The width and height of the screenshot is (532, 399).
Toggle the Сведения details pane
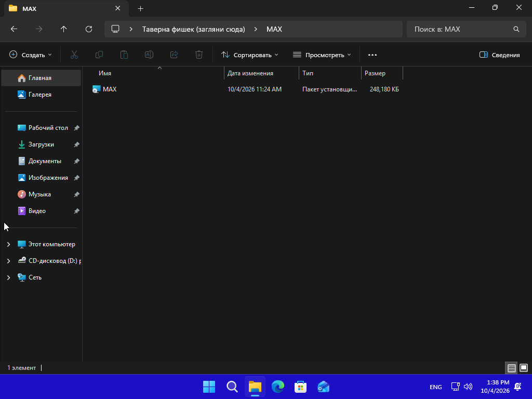(499, 55)
